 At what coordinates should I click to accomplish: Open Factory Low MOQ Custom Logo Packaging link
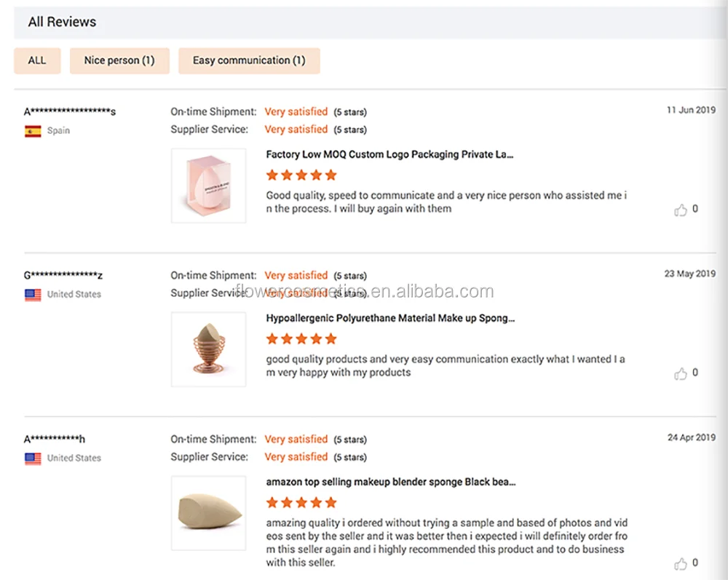pos(389,154)
